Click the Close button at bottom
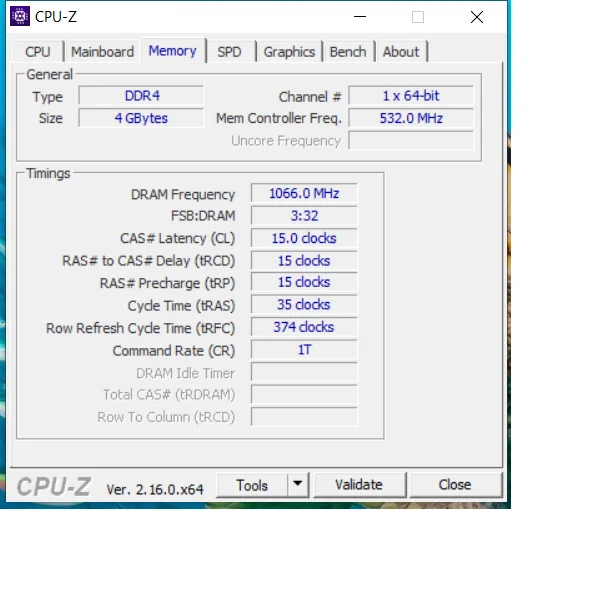 point(455,485)
